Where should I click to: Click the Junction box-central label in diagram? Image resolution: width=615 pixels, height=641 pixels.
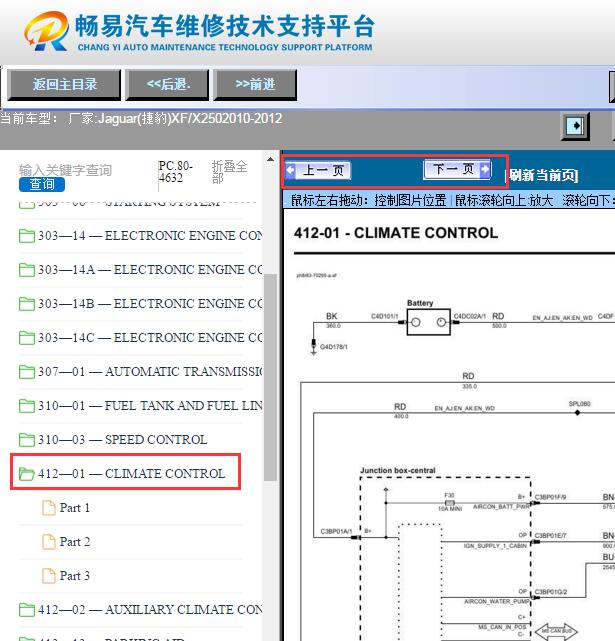(x=397, y=471)
